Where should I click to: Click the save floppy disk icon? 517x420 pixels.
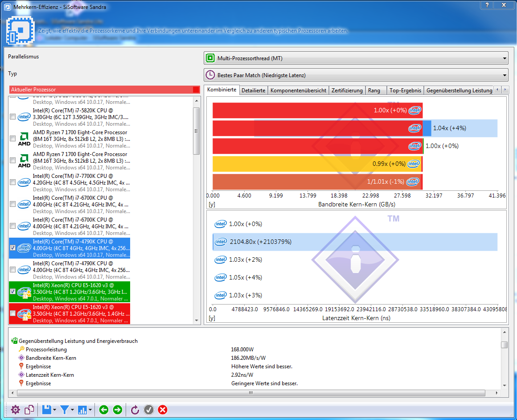(46, 410)
